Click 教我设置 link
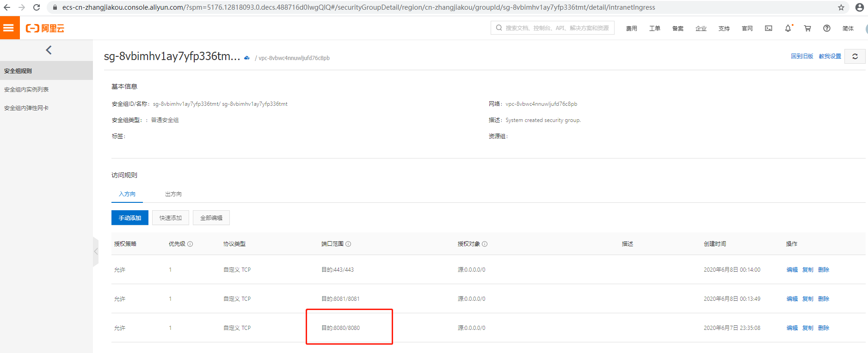Viewport: 868px width, 353px height. click(x=830, y=56)
